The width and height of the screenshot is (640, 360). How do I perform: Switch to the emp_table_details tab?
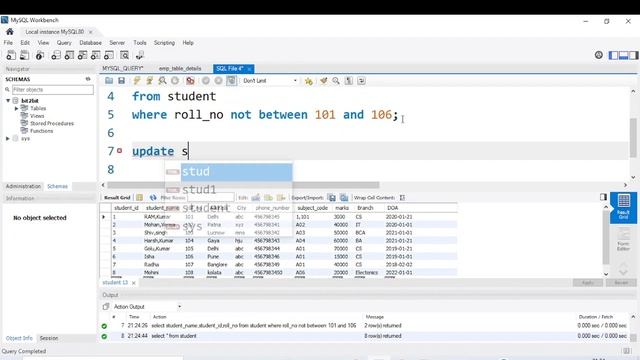tap(180, 69)
